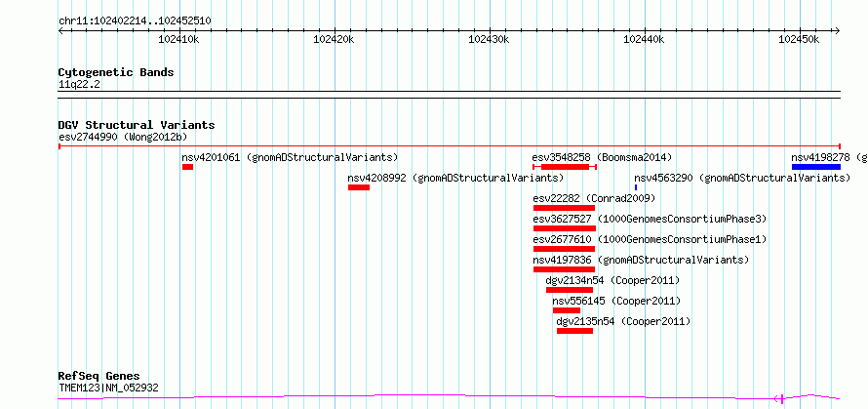The height and width of the screenshot is (409, 868).
Task: Select esv2677610 1000GenomesConsortiumPhase1 label
Action: [650, 239]
